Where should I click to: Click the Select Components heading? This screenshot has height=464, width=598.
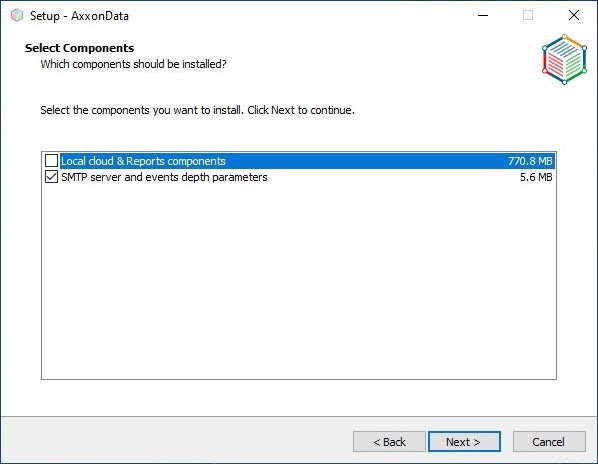pyautogui.click(x=79, y=48)
